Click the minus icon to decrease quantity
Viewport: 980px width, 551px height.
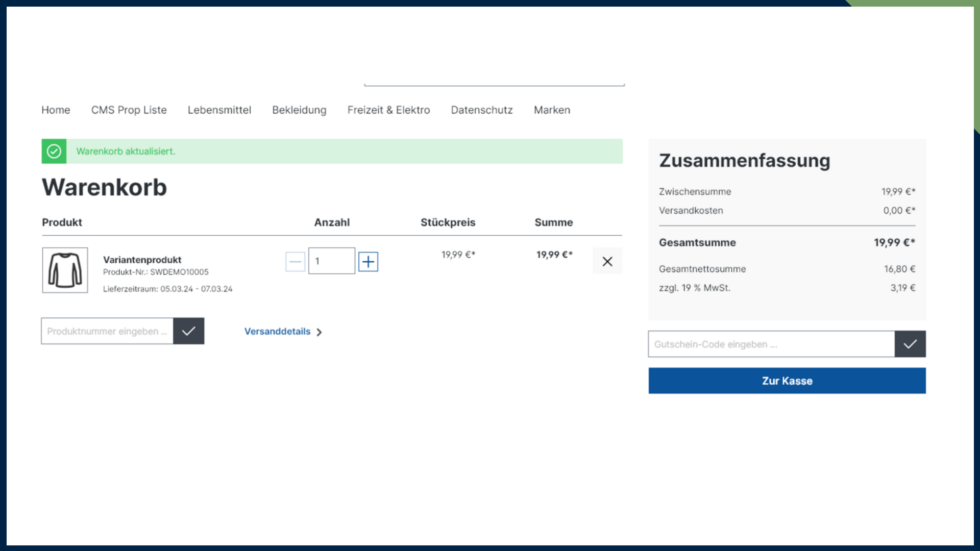click(x=295, y=261)
